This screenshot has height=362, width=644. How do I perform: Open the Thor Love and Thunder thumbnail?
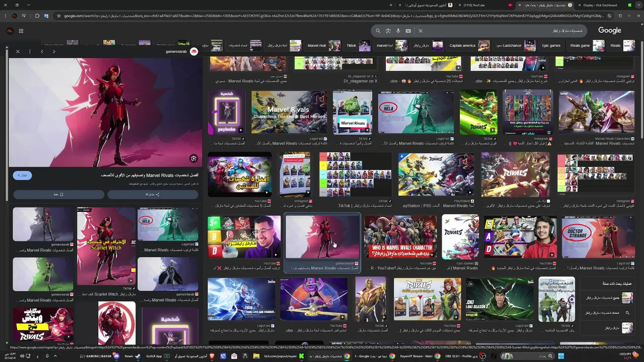click(x=242, y=299)
